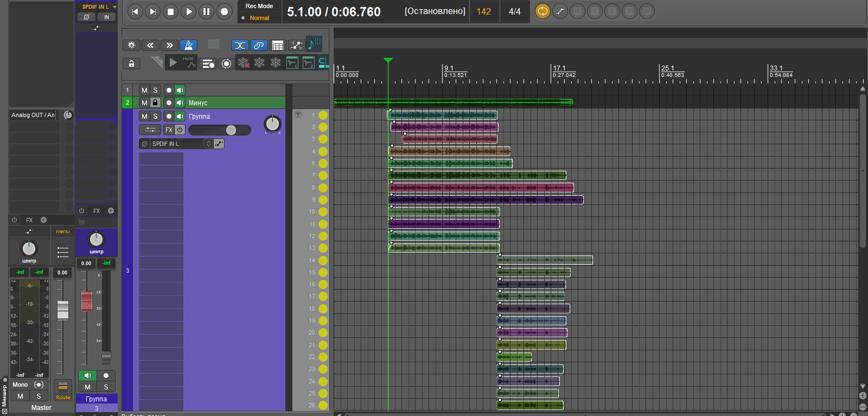Click the Mono button on Master strip

pos(20,385)
